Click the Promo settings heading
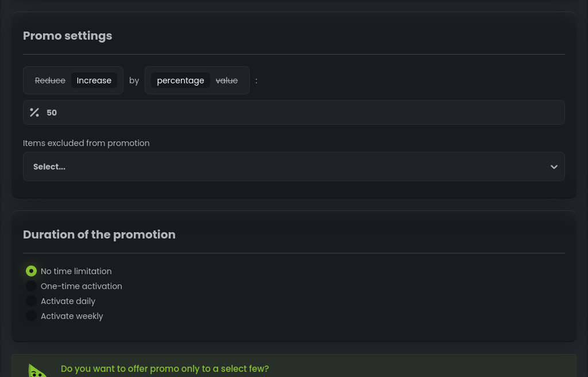The width and height of the screenshot is (588, 377). (68, 36)
